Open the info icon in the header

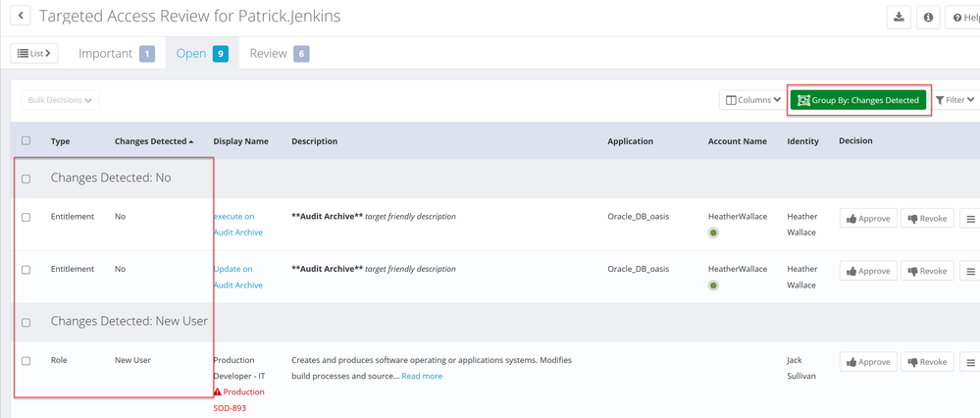[928, 17]
